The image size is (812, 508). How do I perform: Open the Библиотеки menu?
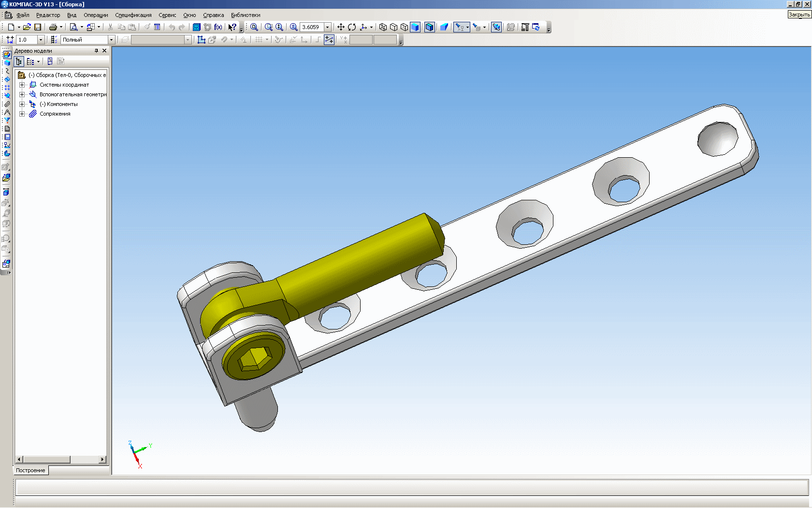(x=246, y=15)
